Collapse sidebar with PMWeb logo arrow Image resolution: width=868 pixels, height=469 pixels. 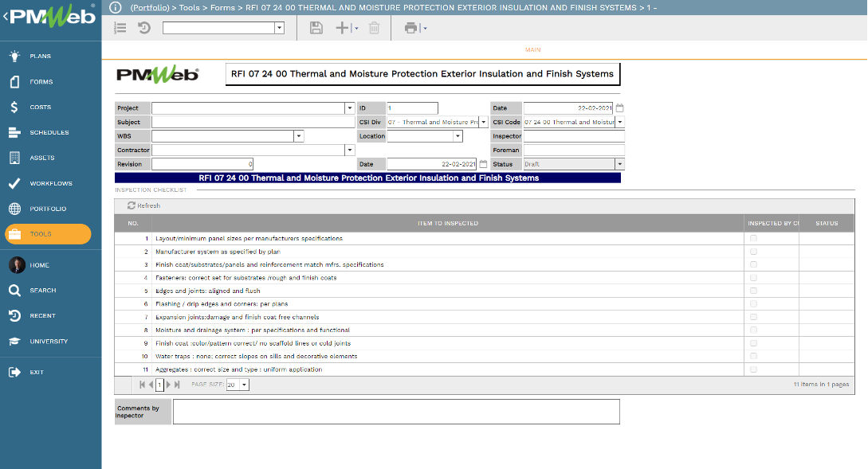tap(6, 17)
